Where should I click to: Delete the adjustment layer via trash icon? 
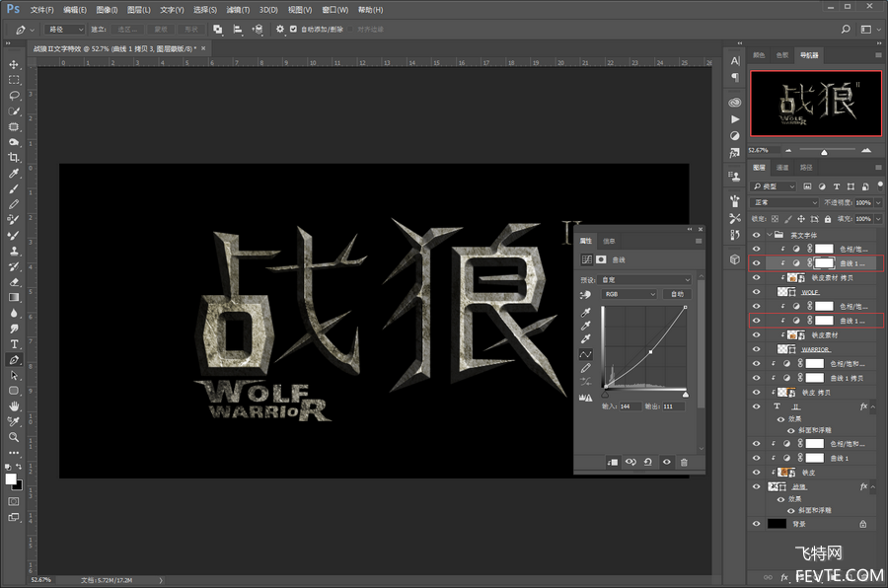point(684,463)
